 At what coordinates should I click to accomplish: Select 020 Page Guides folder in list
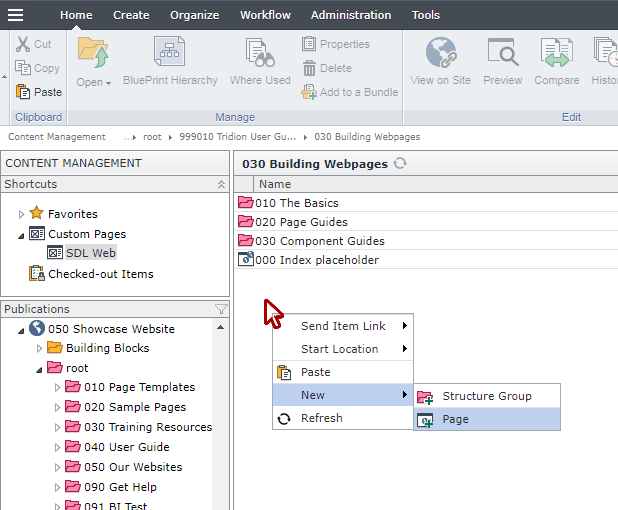300,222
